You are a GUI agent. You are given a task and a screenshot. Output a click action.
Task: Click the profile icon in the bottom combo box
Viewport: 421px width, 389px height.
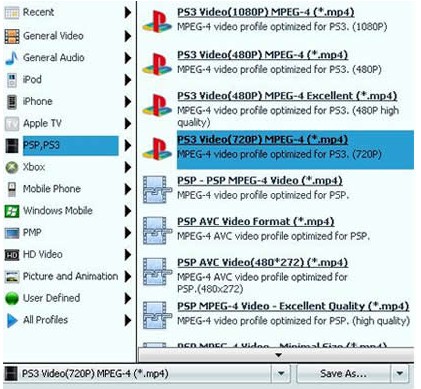pyautogui.click(x=12, y=374)
